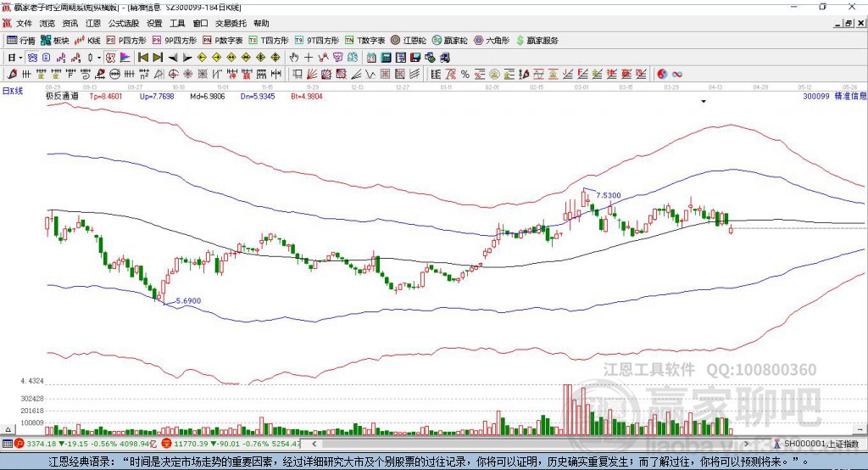Click the 300099 精准信息 stock label
Viewport: 868px width, 470px height.
click(835, 96)
